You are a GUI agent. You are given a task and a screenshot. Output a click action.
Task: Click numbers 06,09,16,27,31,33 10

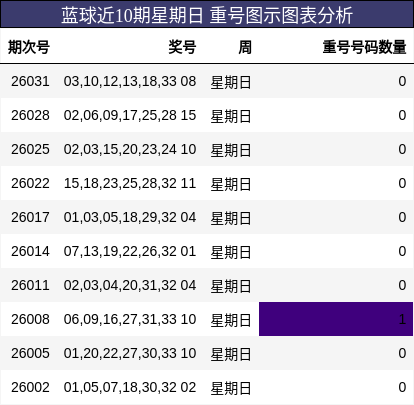coord(130,319)
